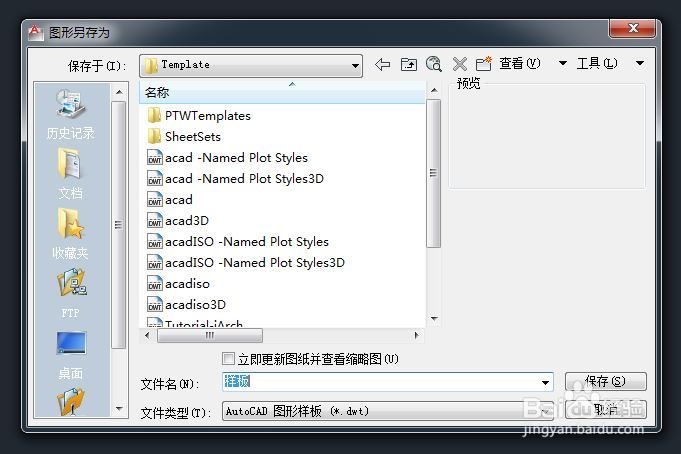This screenshot has height=454, width=681.
Task: Open the 收藏夹 (Favorites) shortcut
Action: pos(70,234)
